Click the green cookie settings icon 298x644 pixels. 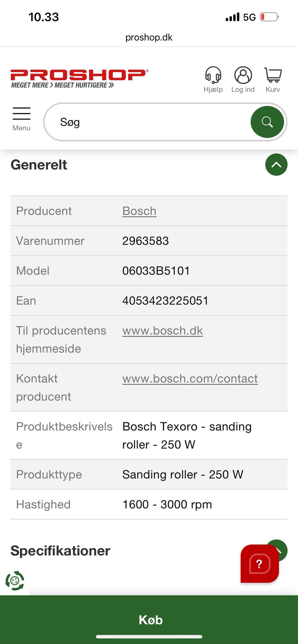tap(15, 580)
